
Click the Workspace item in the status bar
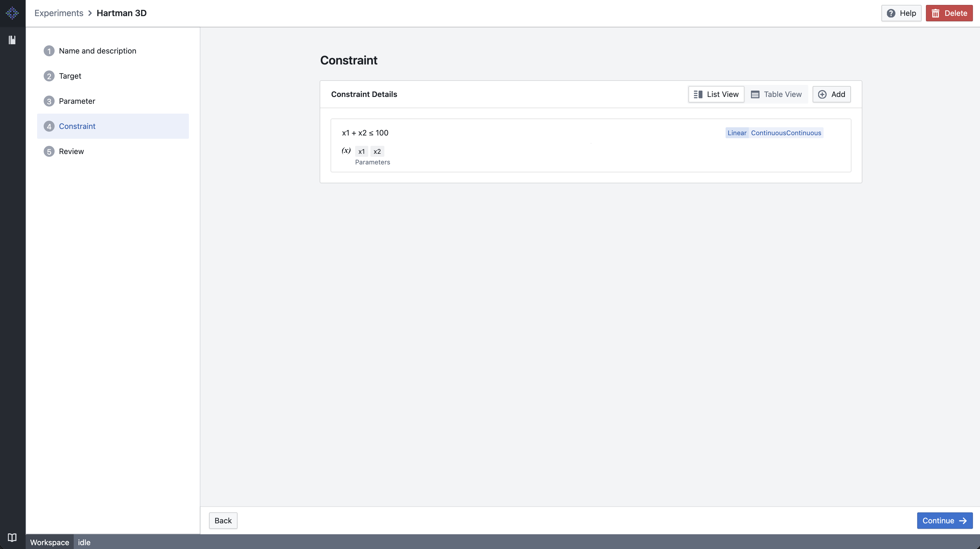click(x=49, y=542)
